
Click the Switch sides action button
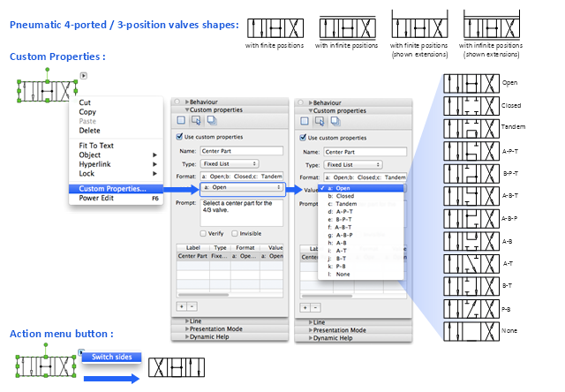point(110,357)
